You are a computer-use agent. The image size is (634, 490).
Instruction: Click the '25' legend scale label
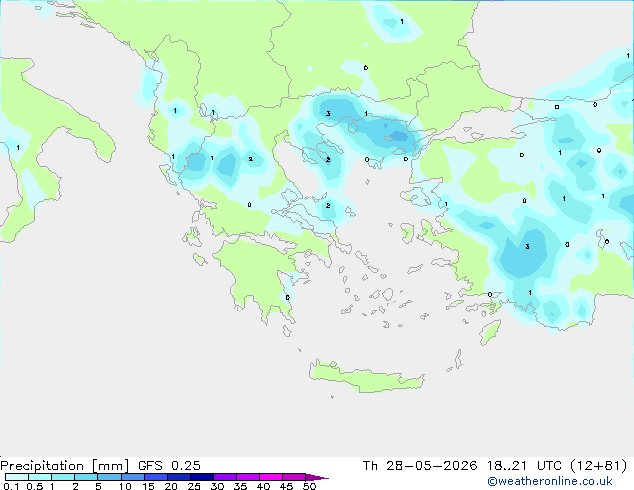pyautogui.click(x=194, y=486)
